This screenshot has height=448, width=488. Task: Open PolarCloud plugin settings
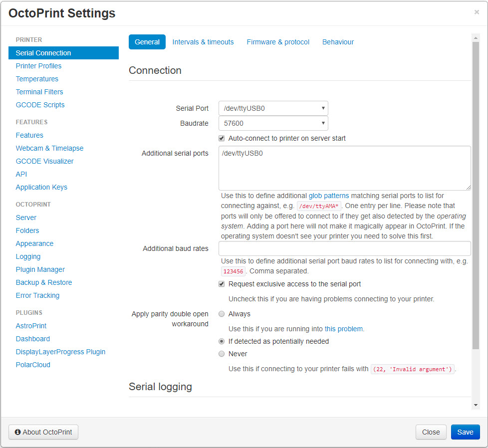(x=33, y=365)
